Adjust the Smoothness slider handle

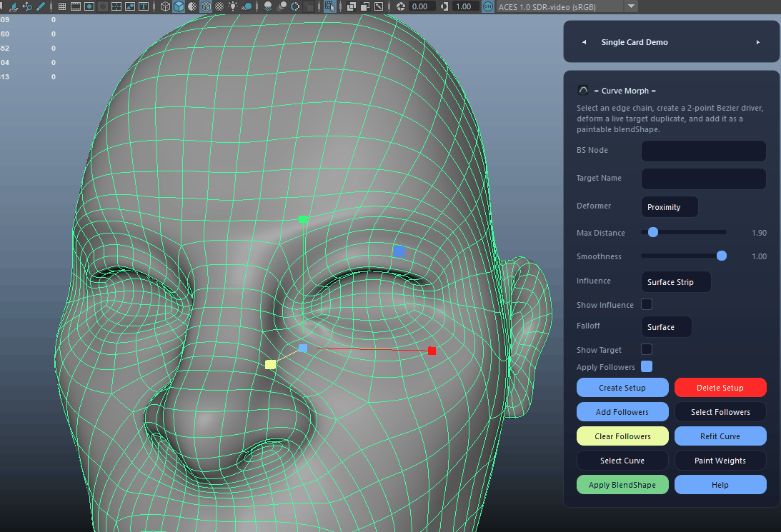721,256
